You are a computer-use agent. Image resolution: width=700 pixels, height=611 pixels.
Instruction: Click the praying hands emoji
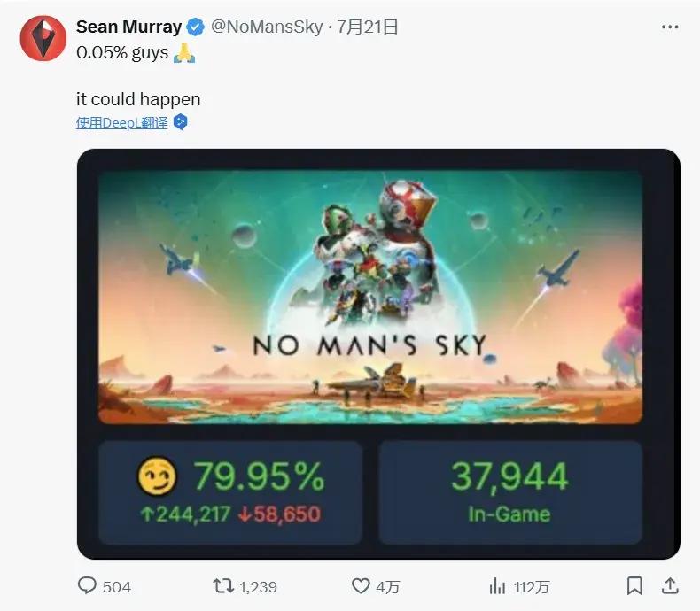click(x=183, y=53)
